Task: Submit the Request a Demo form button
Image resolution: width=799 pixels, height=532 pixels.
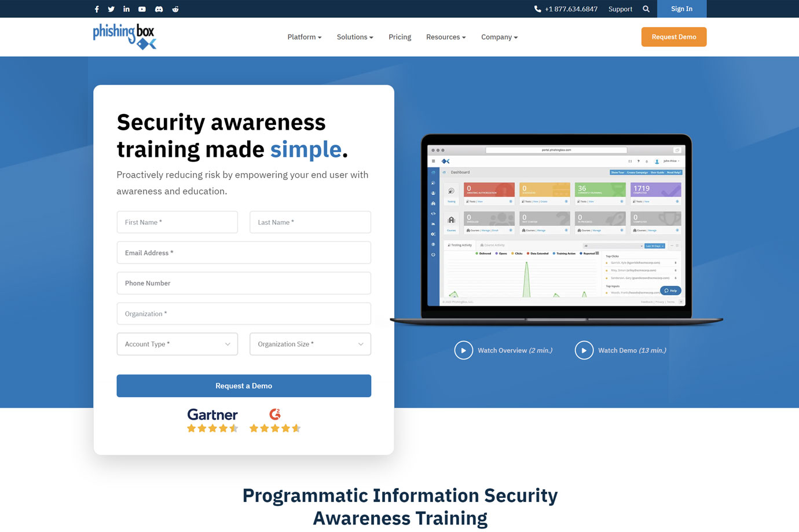Action: (x=244, y=386)
